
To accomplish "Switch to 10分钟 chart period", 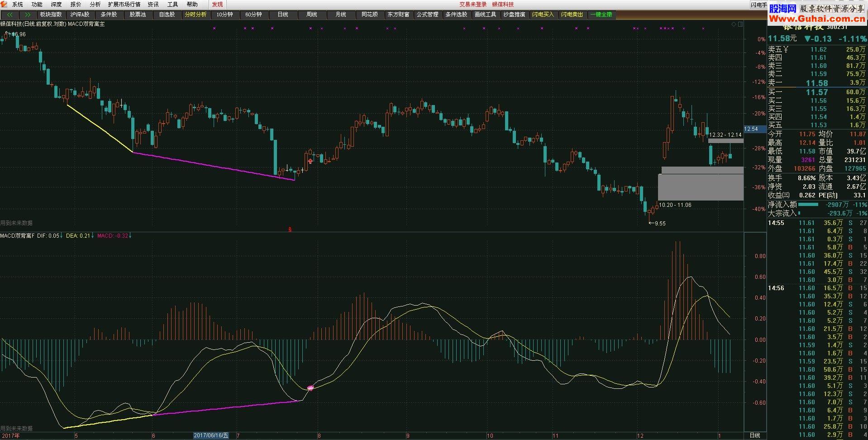I will click(225, 14).
